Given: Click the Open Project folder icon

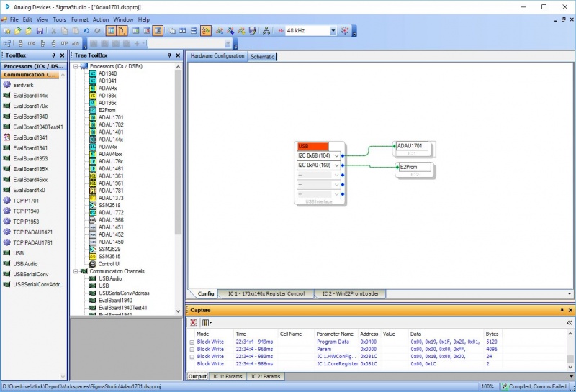Looking at the screenshot, I should tap(17, 31).
